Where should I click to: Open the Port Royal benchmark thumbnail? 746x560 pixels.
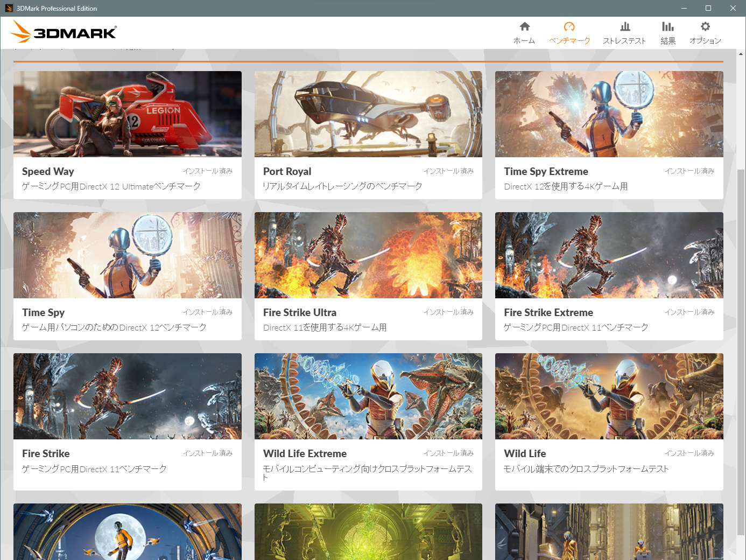[368, 114]
